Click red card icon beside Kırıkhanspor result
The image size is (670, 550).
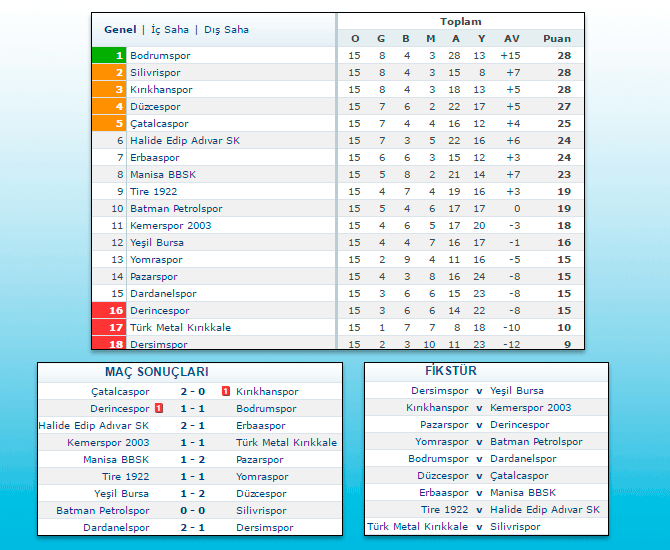[x=226, y=392]
